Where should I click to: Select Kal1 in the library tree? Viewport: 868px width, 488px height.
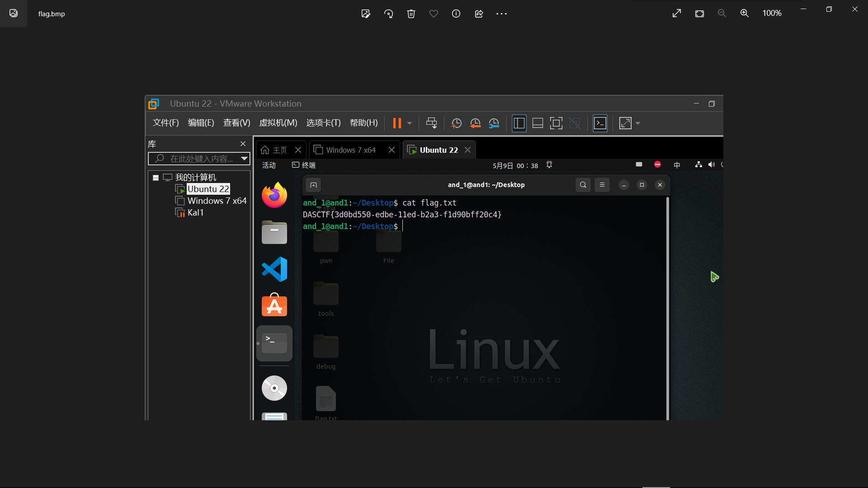pos(195,212)
